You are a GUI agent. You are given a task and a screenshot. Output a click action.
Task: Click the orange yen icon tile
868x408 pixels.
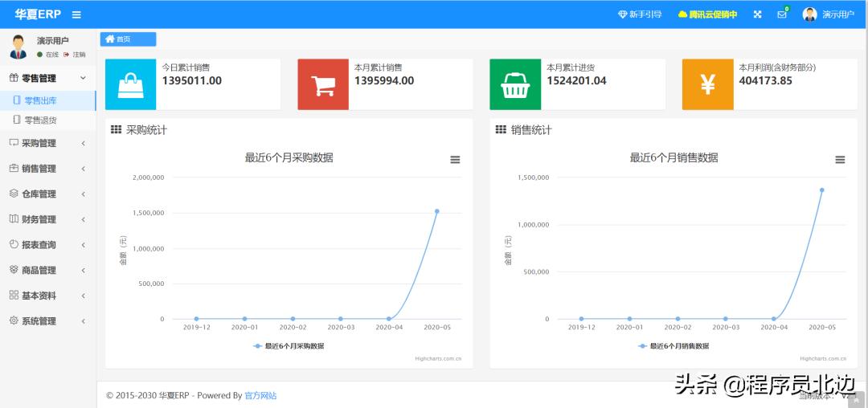(708, 84)
